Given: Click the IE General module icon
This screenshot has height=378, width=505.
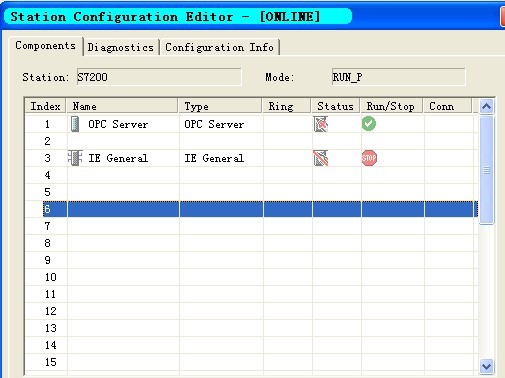Looking at the screenshot, I should pos(75,158).
